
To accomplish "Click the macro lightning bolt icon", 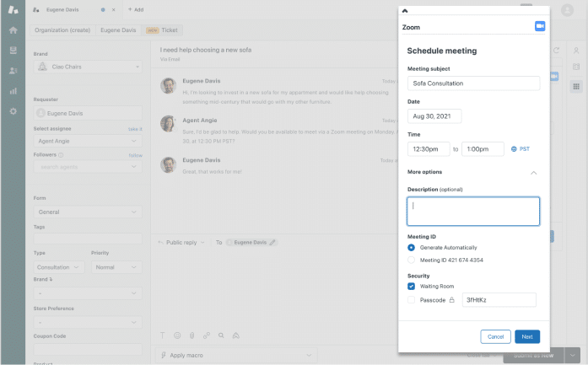I will coord(163,355).
